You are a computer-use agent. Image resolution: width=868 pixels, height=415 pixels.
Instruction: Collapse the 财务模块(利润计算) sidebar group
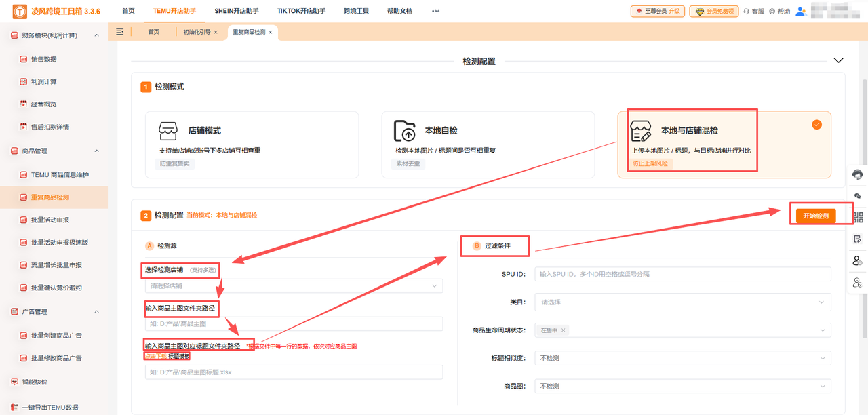coord(96,35)
